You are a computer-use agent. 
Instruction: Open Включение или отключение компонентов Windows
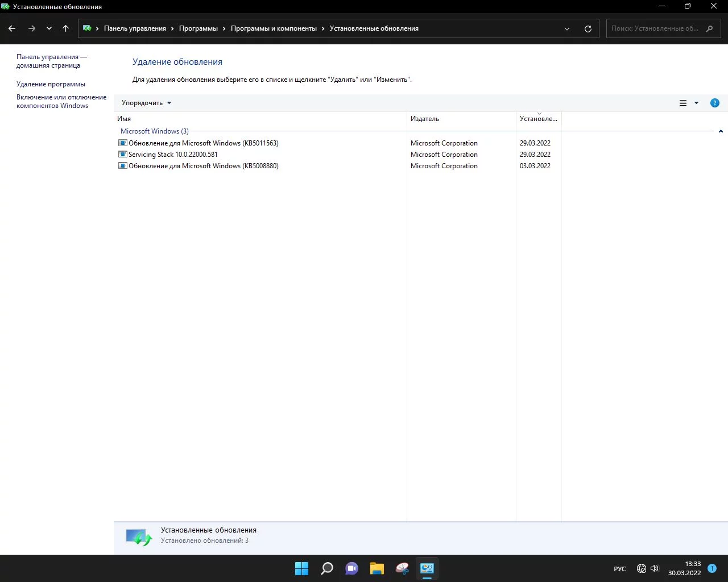click(61, 101)
